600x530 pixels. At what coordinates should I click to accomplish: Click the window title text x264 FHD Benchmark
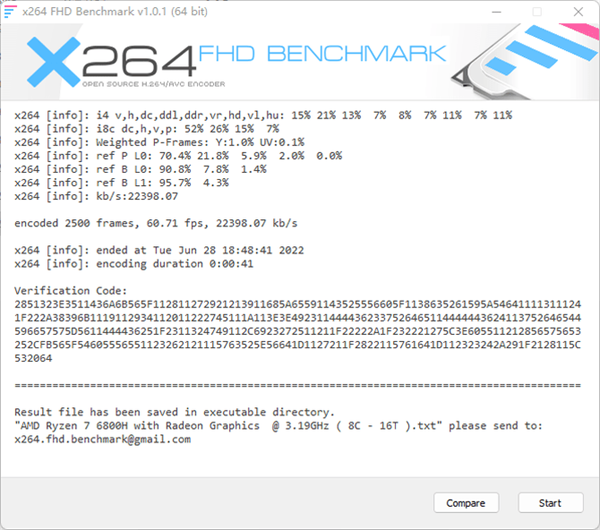pos(115,11)
